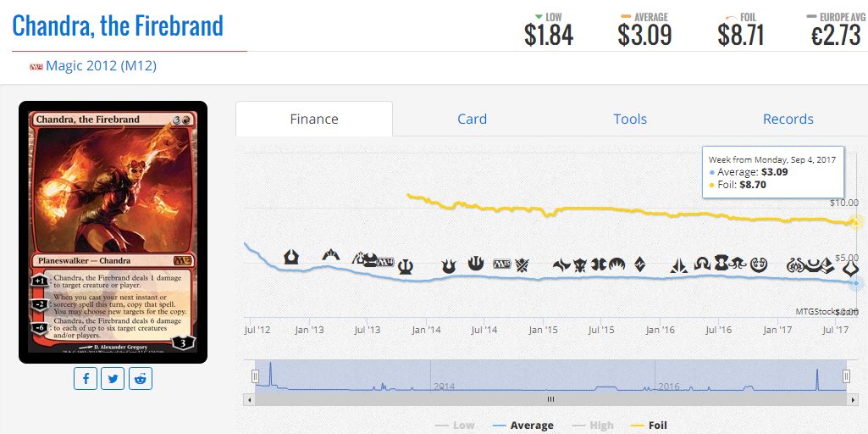Image resolution: width=868 pixels, height=434 pixels.
Task: Open the Records tab
Action: pyautogui.click(x=788, y=119)
